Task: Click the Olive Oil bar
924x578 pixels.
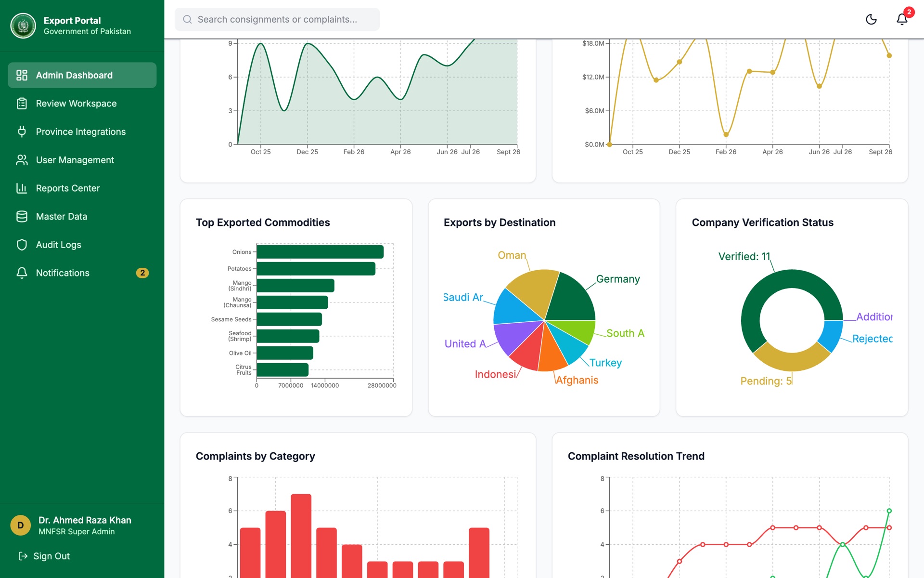Action: click(x=285, y=353)
